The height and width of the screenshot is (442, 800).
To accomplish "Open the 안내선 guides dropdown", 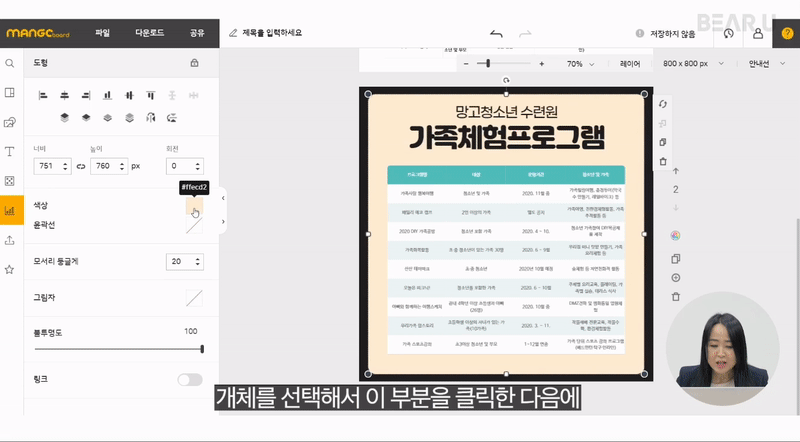I will pyautogui.click(x=766, y=64).
